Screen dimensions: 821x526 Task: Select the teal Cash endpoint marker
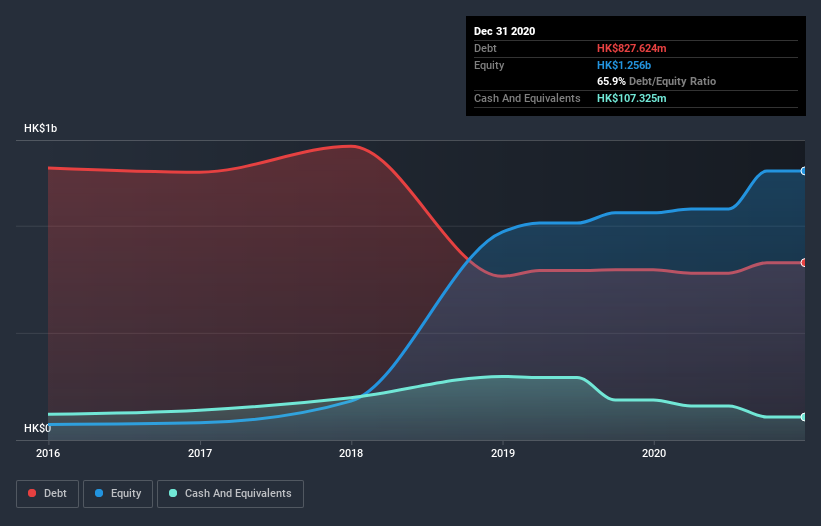point(804,417)
